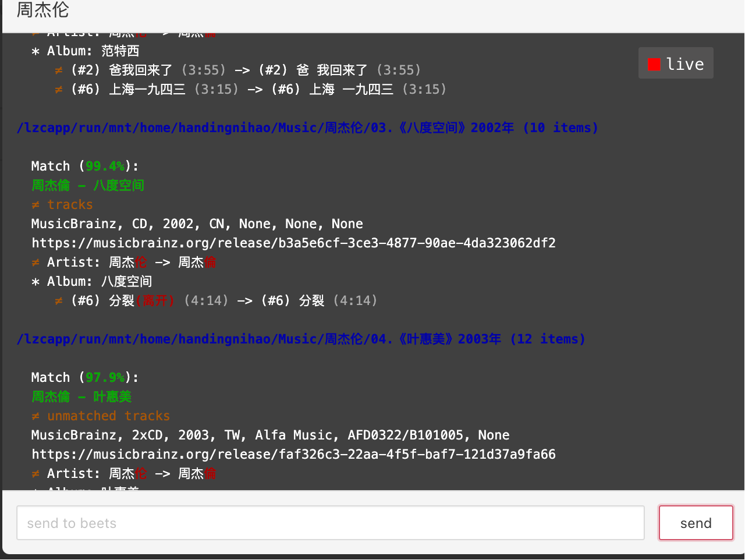
Task: Click '* Album: 范特西' line
Action: 86,51
